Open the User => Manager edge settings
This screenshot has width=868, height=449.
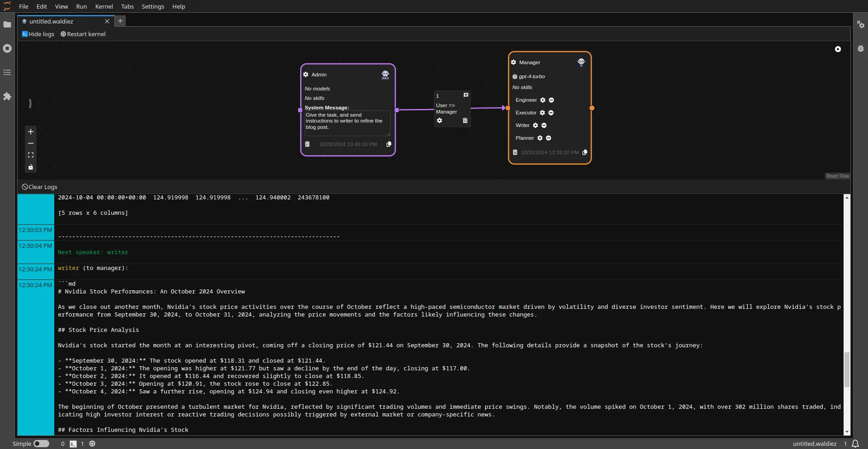click(x=439, y=121)
